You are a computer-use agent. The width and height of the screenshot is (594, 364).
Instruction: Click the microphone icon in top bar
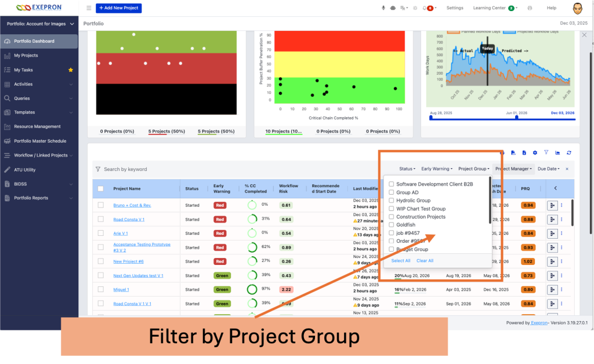point(383,8)
